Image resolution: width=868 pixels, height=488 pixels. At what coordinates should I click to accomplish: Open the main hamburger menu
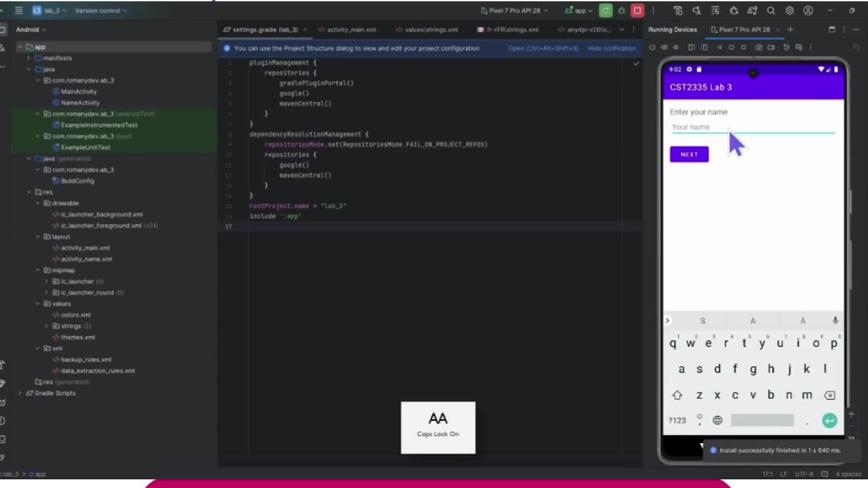pos(19,11)
